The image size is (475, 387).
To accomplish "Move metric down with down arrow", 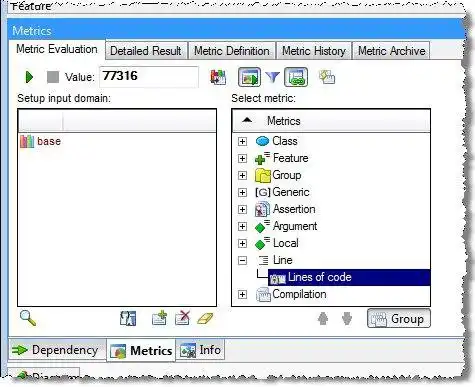I will coord(347,319).
